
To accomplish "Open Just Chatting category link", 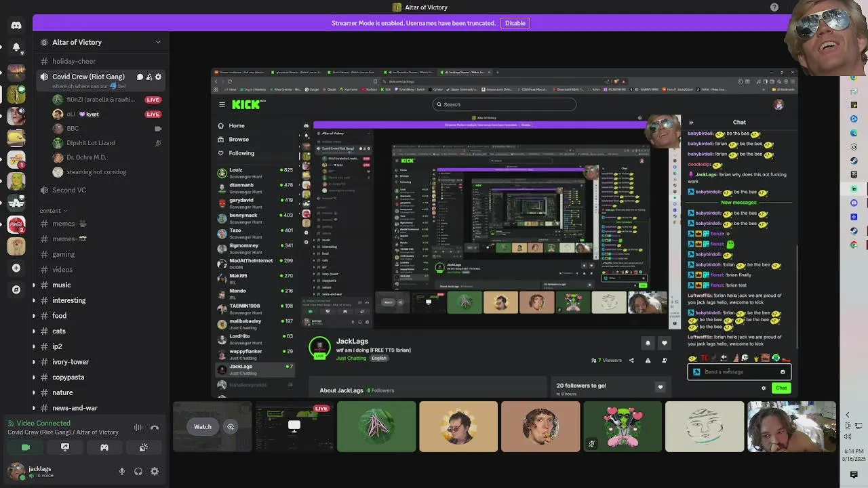I will pyautogui.click(x=351, y=358).
